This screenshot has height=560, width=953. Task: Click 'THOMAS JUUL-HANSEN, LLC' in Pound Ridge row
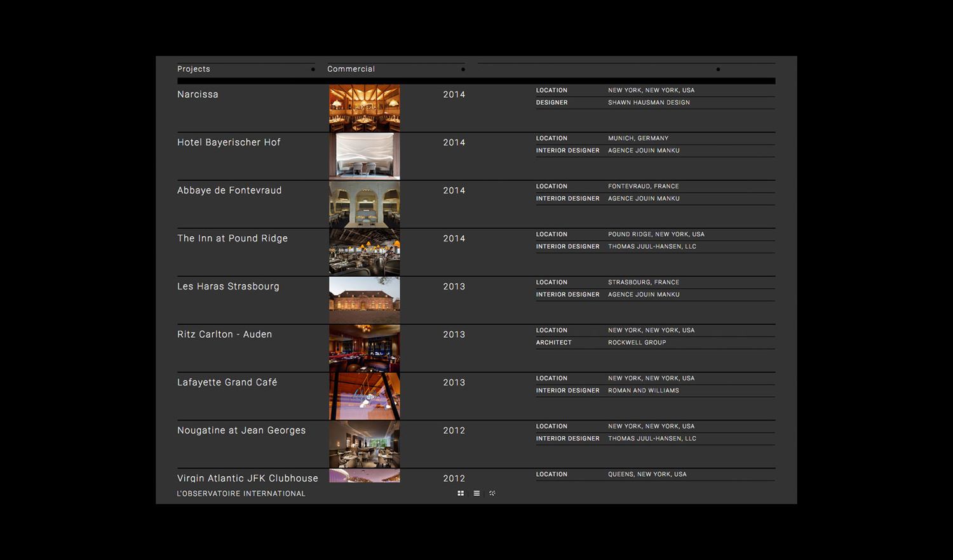tap(652, 246)
